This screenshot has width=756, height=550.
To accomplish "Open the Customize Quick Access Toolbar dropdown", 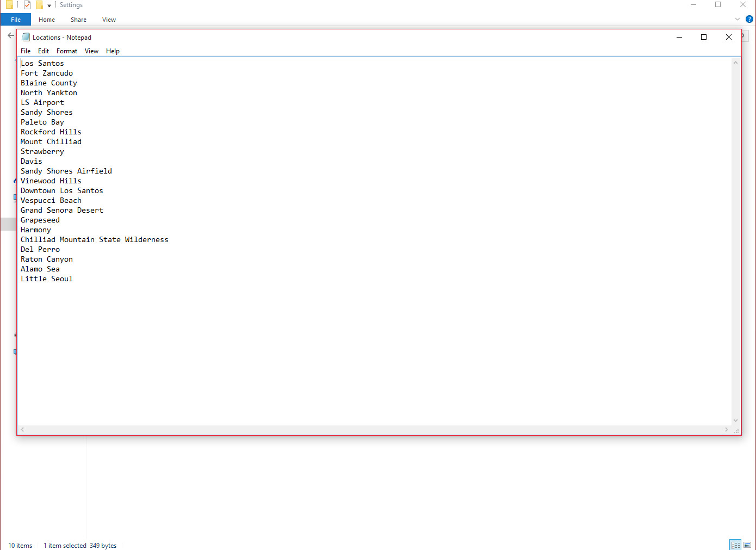I will 49,5.
